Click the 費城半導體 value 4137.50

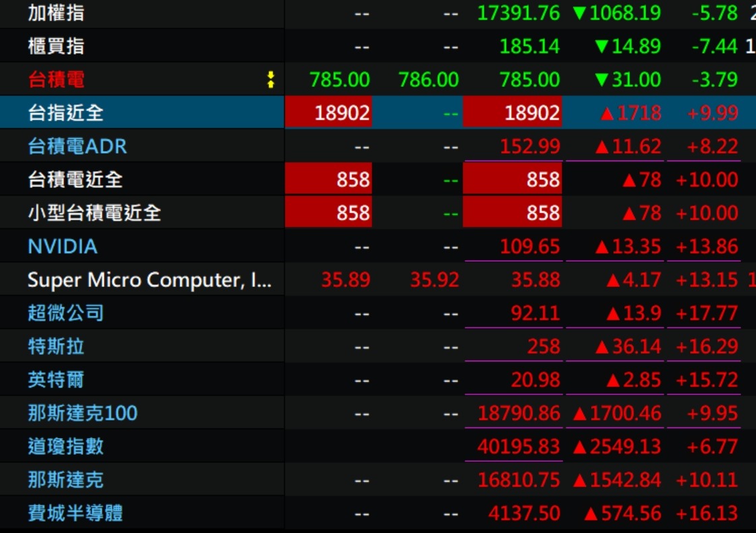pos(524,513)
